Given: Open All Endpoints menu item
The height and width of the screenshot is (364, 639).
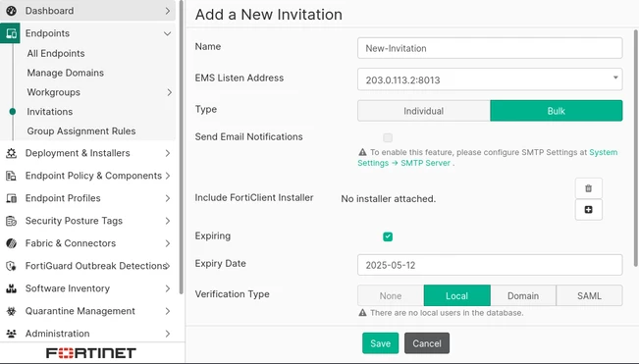Looking at the screenshot, I should point(56,53).
